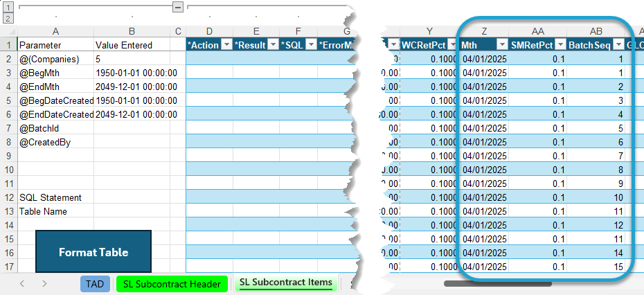Select column AA header

point(538,32)
